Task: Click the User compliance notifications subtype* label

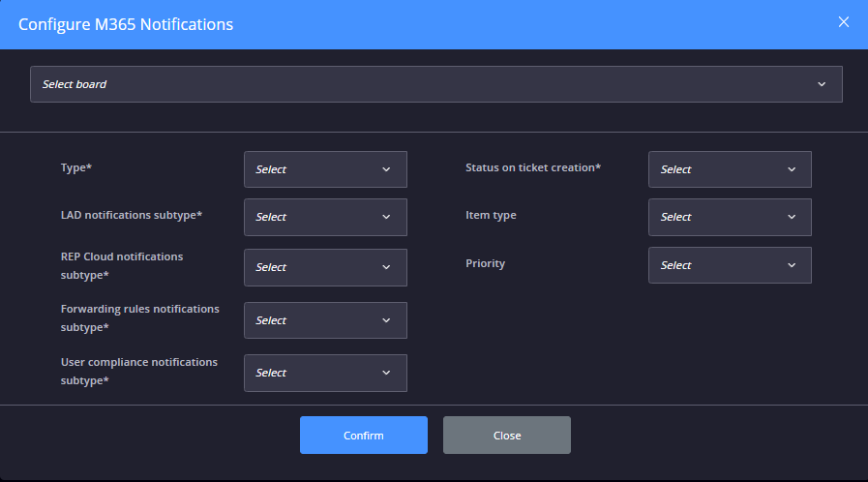Action: point(139,371)
